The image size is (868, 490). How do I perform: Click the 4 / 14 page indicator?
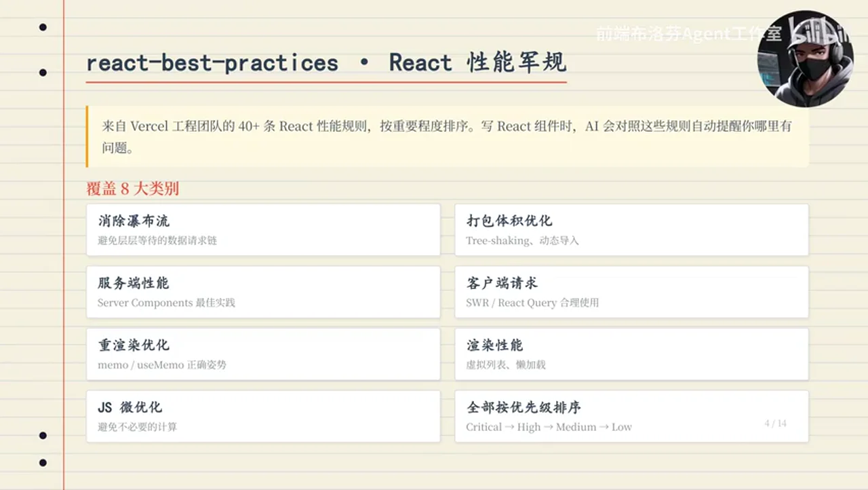click(x=775, y=423)
